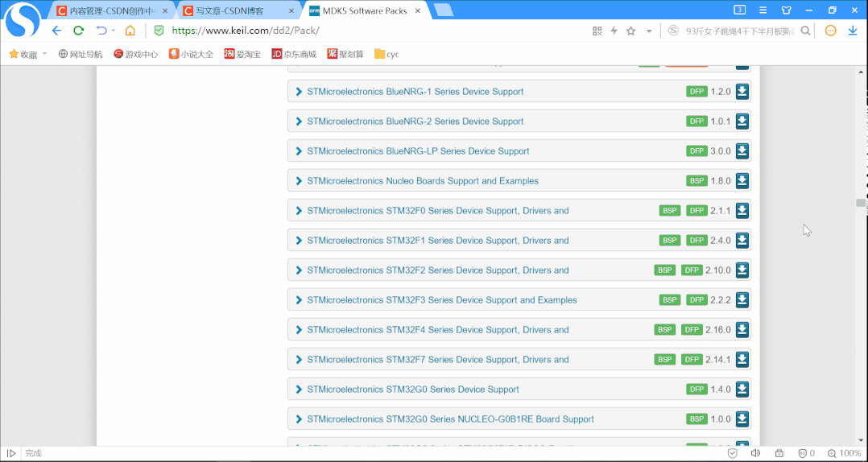Go back with the browser back arrow
The width and height of the screenshot is (868, 462).
(x=56, y=31)
